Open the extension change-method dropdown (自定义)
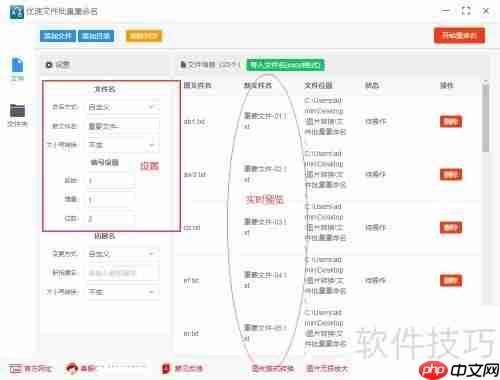This screenshot has height=380, width=500. 123,254
